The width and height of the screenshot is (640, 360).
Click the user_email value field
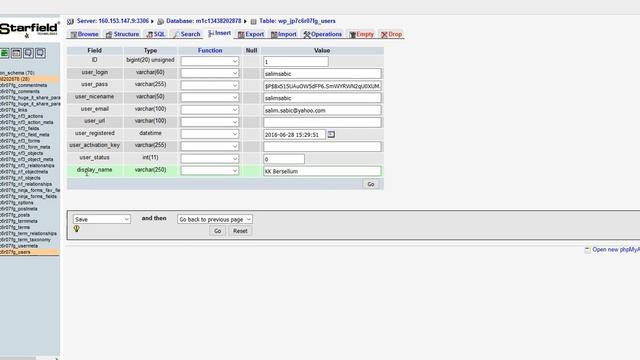[322, 110]
